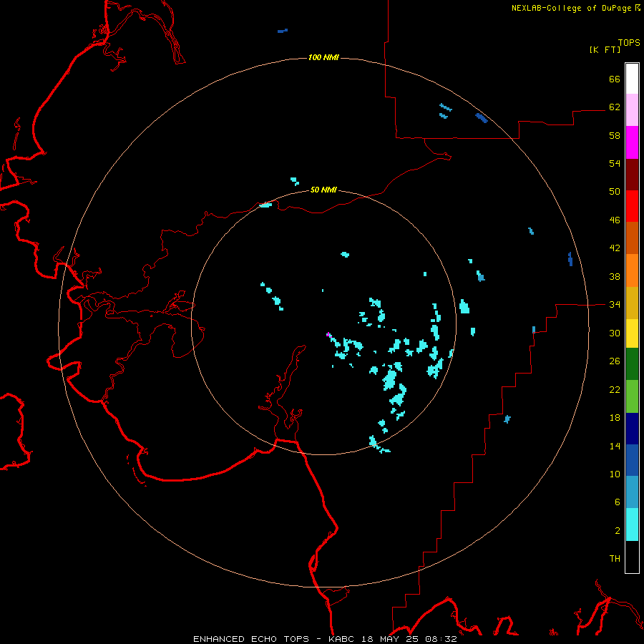Click the black TH swatch at legend bottom
The image size is (644, 644).
[x=632, y=557]
